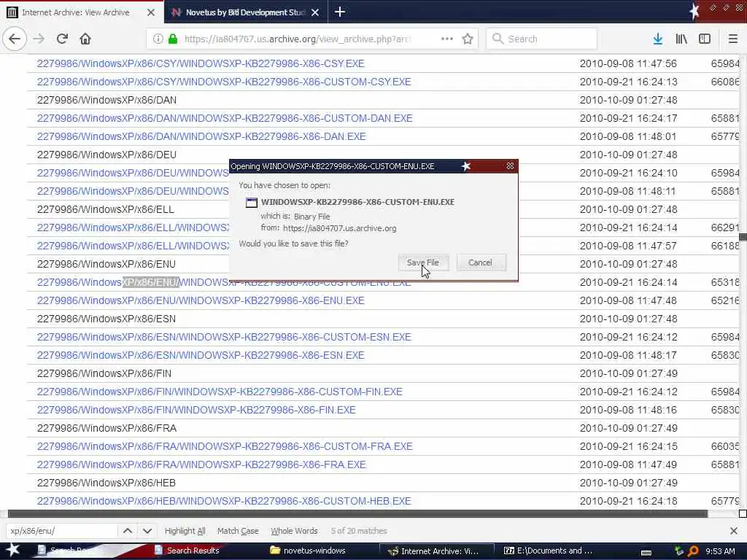Close the Internet Archive tab
The image size is (747, 560).
pos(150,12)
